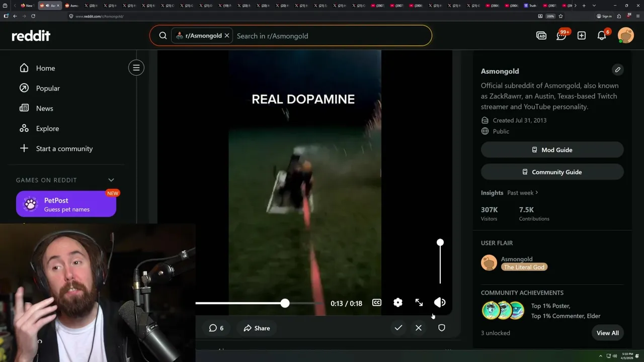Open the taskbar volume control
644x362 pixels.
[615, 356]
